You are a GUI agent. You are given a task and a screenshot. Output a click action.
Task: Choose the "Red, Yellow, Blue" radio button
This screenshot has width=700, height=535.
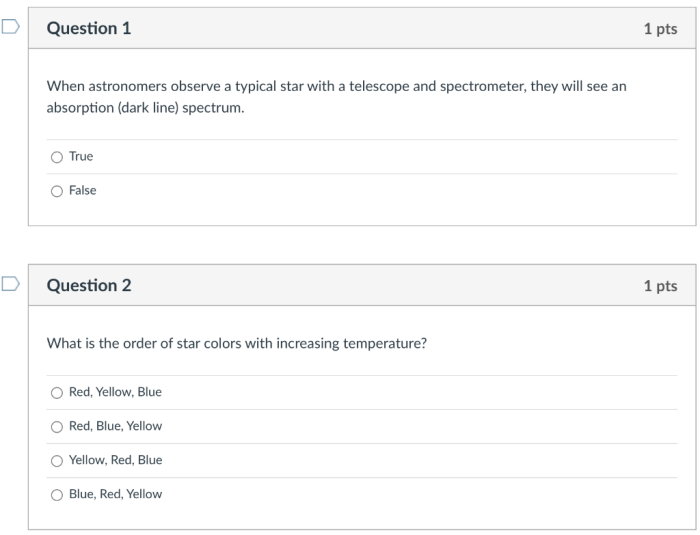coord(57,392)
